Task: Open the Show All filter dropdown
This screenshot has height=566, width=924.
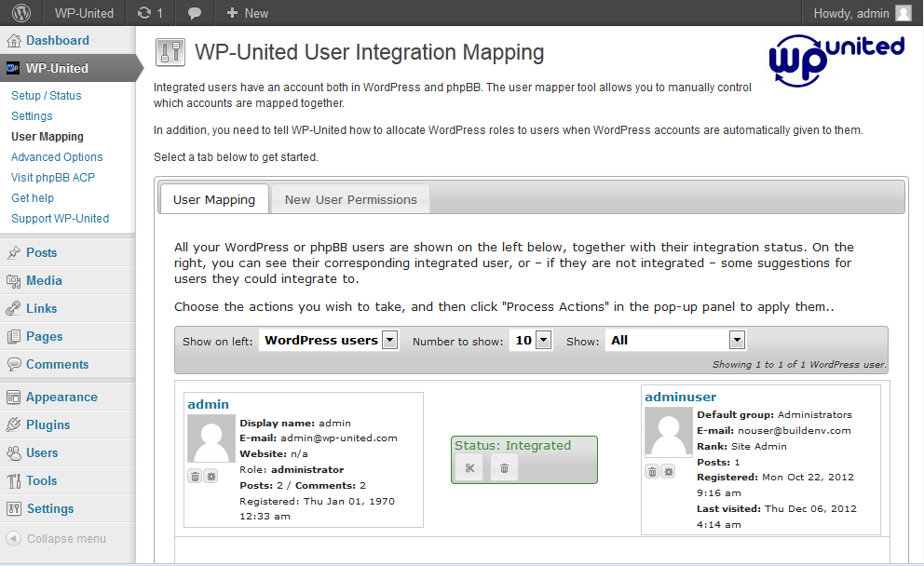Action: point(676,340)
